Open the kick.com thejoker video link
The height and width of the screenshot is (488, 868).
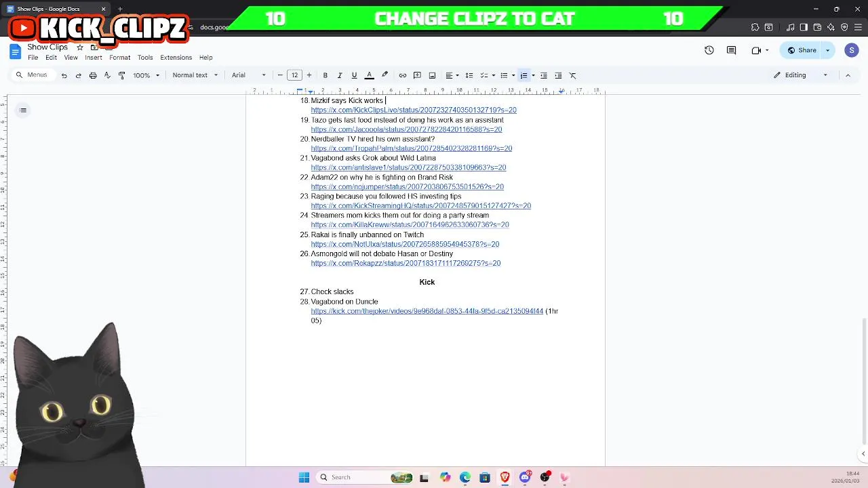(x=427, y=311)
